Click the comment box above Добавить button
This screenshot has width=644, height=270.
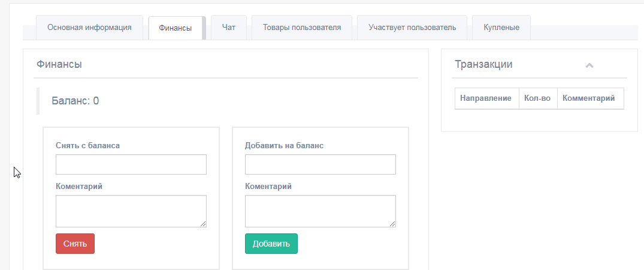click(x=321, y=211)
